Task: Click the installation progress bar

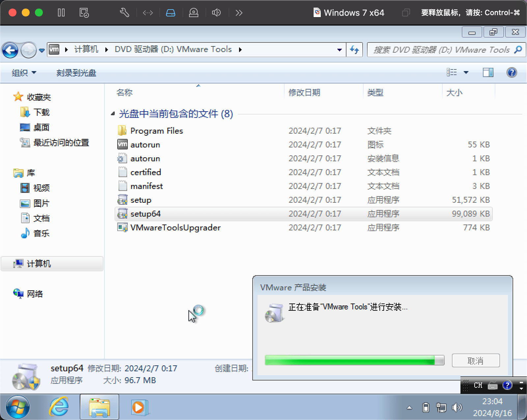Action: pyautogui.click(x=354, y=360)
